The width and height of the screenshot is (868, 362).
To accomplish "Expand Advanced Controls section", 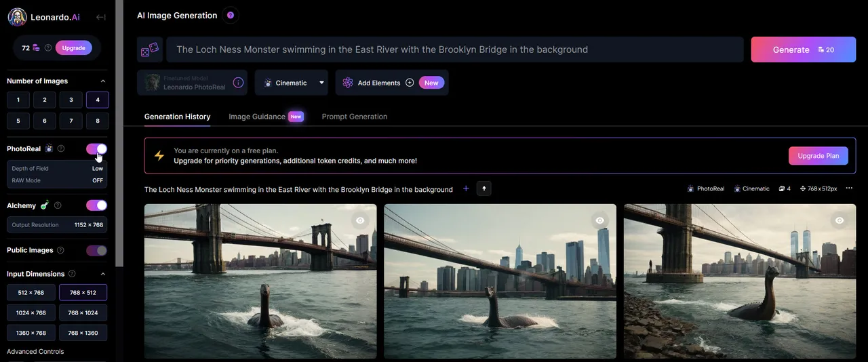I will 35,351.
